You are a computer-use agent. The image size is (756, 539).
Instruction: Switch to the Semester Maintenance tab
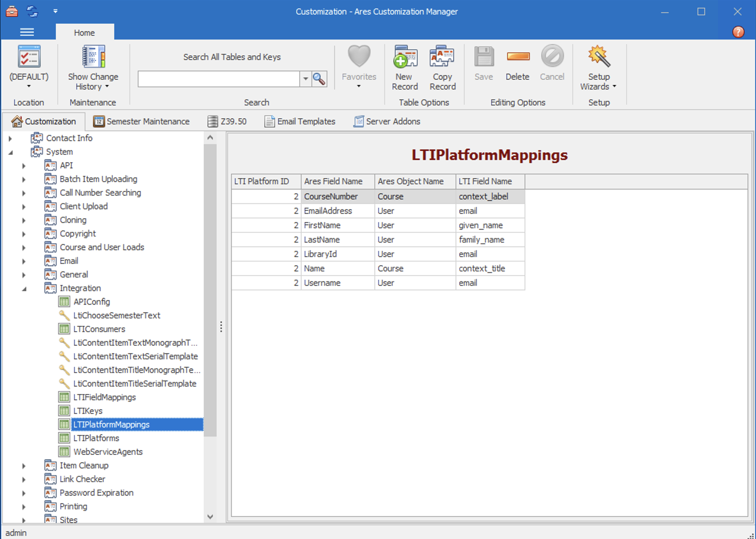click(142, 121)
